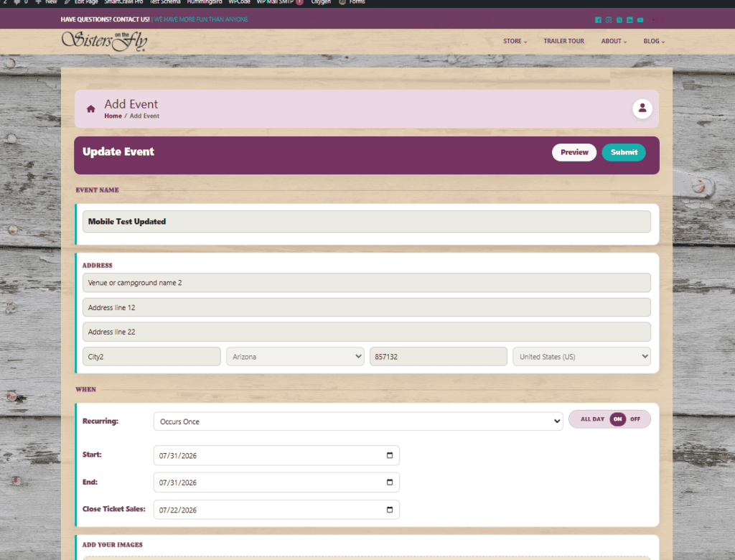The width and height of the screenshot is (735, 560).
Task: Click the plus New icon in admin bar
Action: pyautogui.click(x=39, y=2)
